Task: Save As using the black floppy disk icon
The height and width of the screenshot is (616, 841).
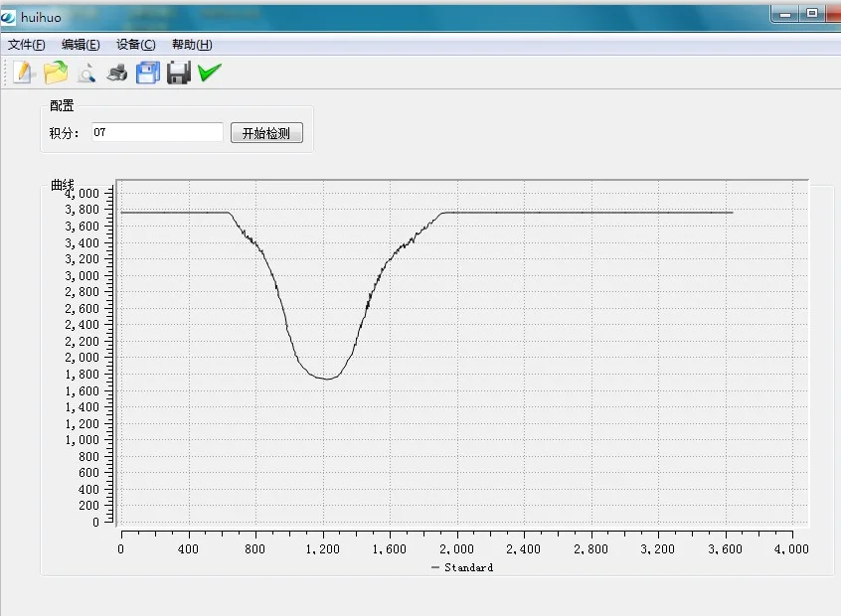Action: click(178, 72)
